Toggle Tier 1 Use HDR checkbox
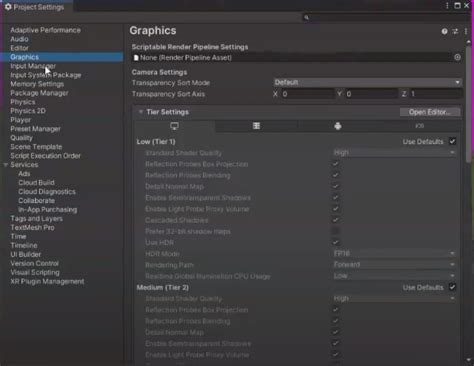The image size is (474, 366). click(x=336, y=242)
